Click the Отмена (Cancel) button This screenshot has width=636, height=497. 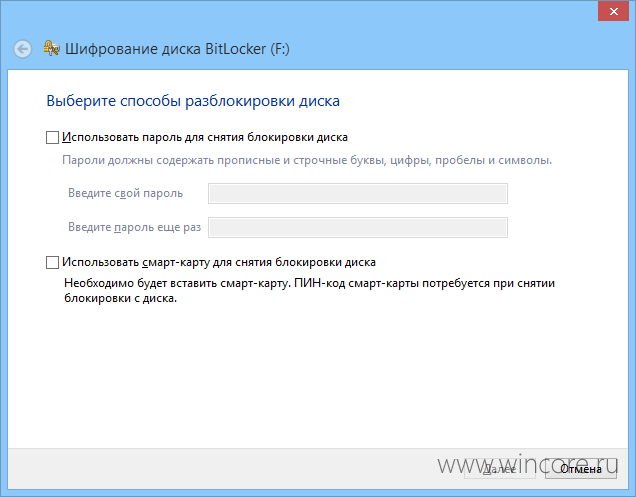(581, 469)
